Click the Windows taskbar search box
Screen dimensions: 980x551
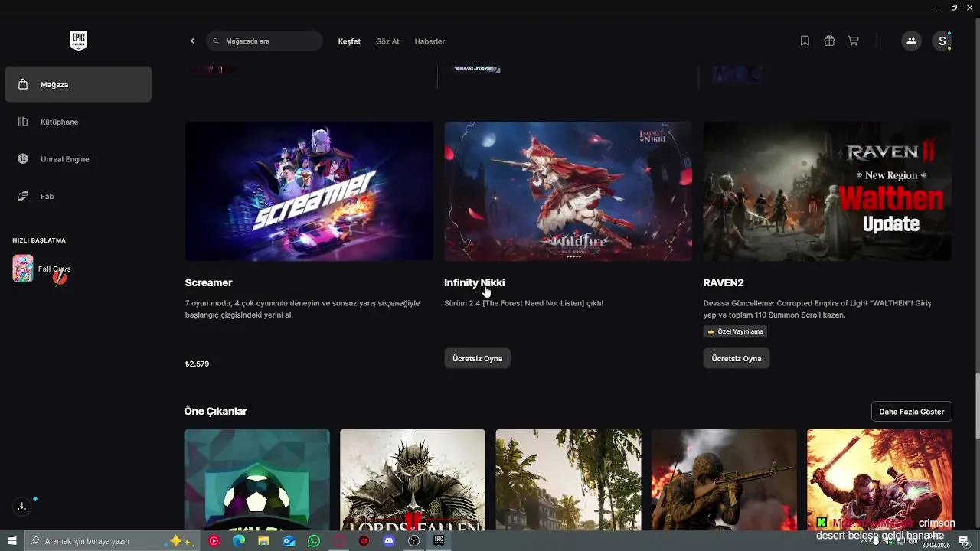(113, 541)
